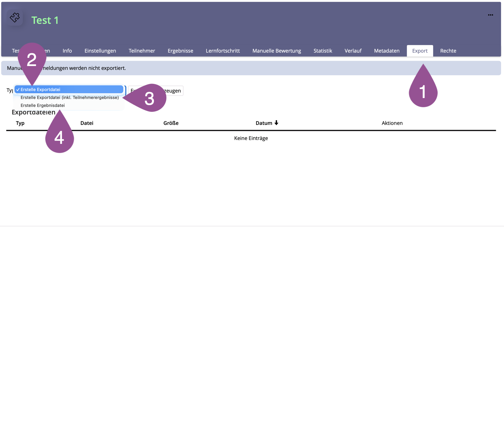This screenshot has height=438, width=504.
Task: Open the Ergebnisse tab
Action: (180, 51)
